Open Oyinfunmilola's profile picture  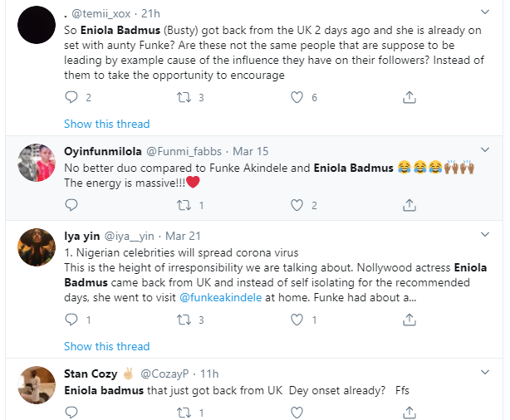[37, 161]
